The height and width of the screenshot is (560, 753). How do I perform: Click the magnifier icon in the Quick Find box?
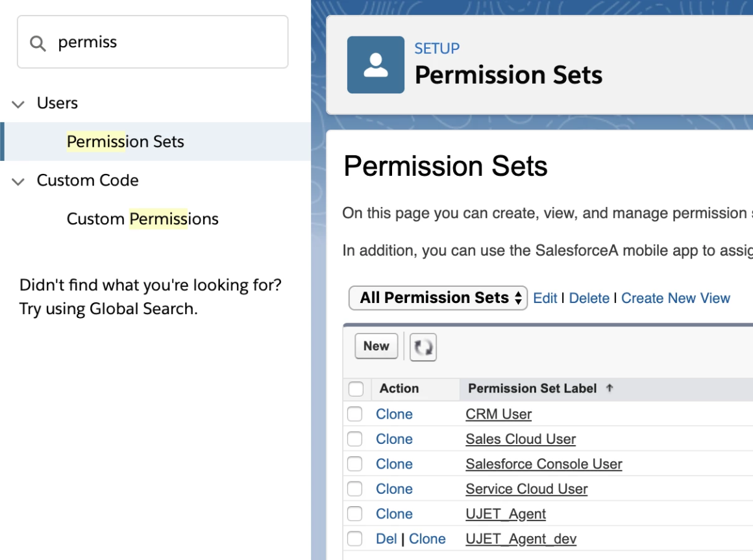click(37, 42)
